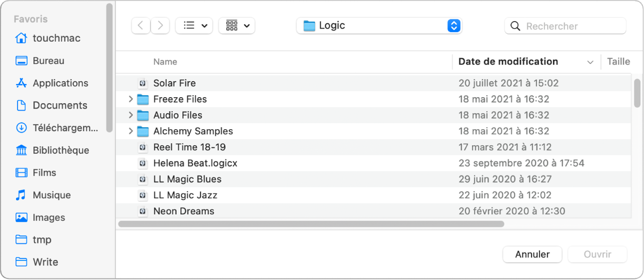Open touchmac home folder in sidebar
This screenshot has width=644, height=280.
(x=56, y=38)
